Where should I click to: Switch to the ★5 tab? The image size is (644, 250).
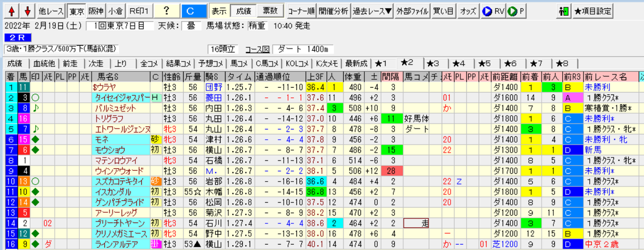coord(485,64)
